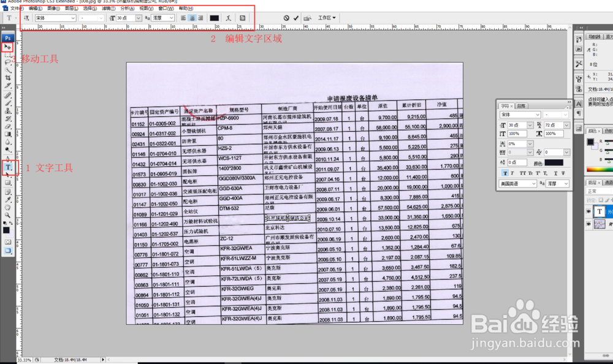Viewport: 613px width, 364px height.
Task: Open the 编辑 Edit menu
Action: coord(35,8)
